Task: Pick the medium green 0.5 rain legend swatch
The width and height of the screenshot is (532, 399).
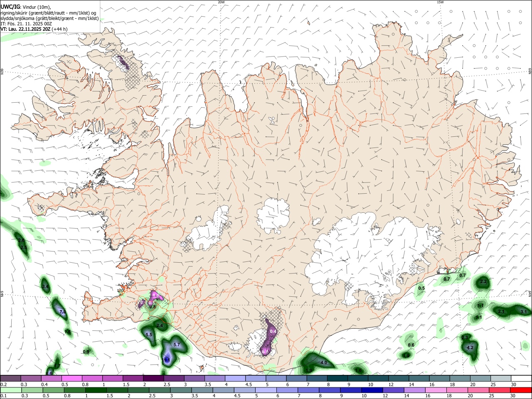Action: 54,390
